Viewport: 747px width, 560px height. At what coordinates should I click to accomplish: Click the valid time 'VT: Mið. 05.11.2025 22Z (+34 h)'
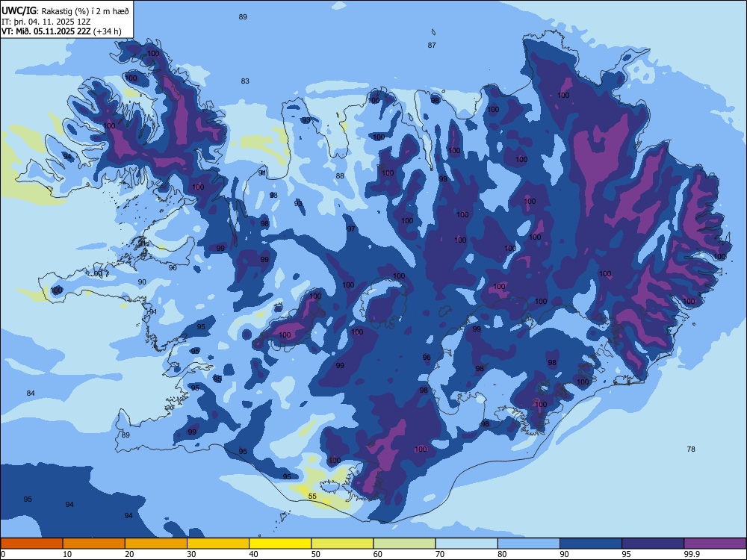[x=61, y=31]
